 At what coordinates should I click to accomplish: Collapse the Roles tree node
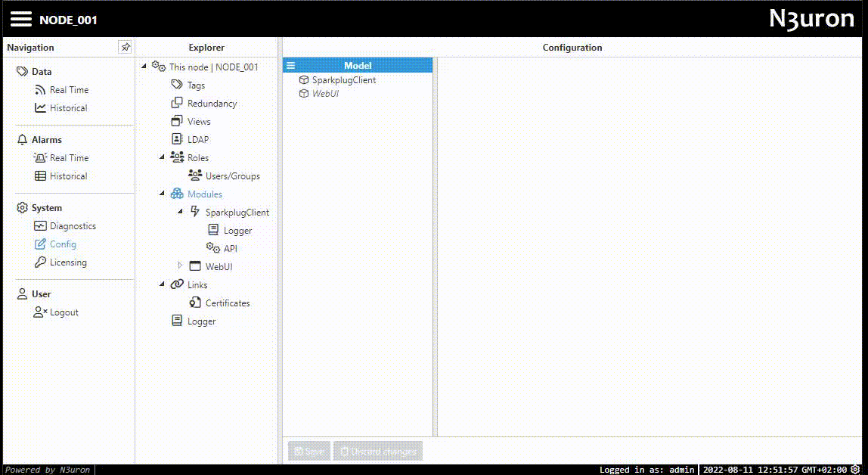163,157
